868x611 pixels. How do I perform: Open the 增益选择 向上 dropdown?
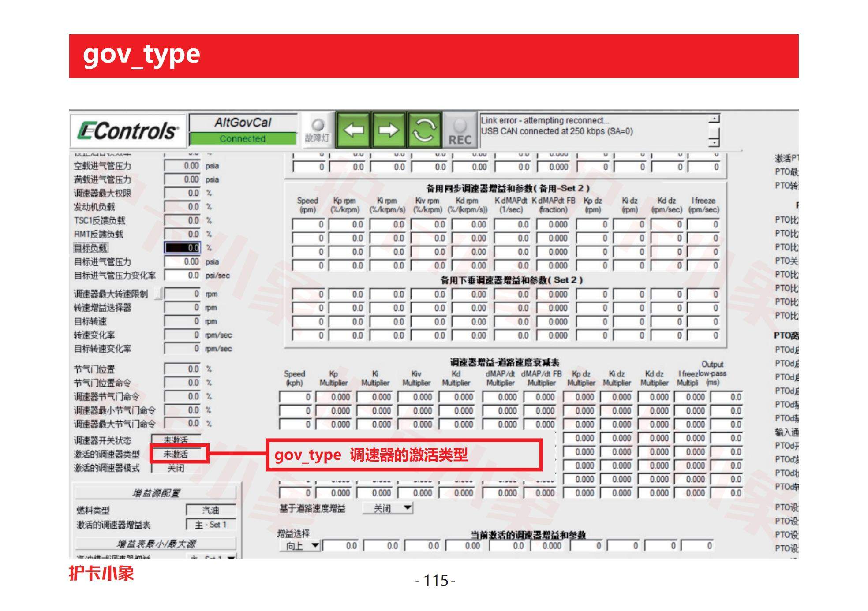pos(301,546)
